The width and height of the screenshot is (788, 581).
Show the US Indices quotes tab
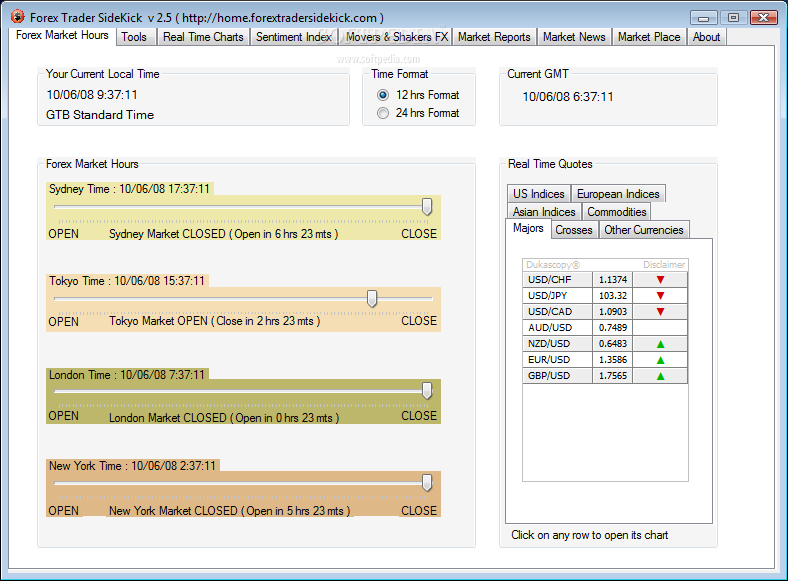coord(539,193)
